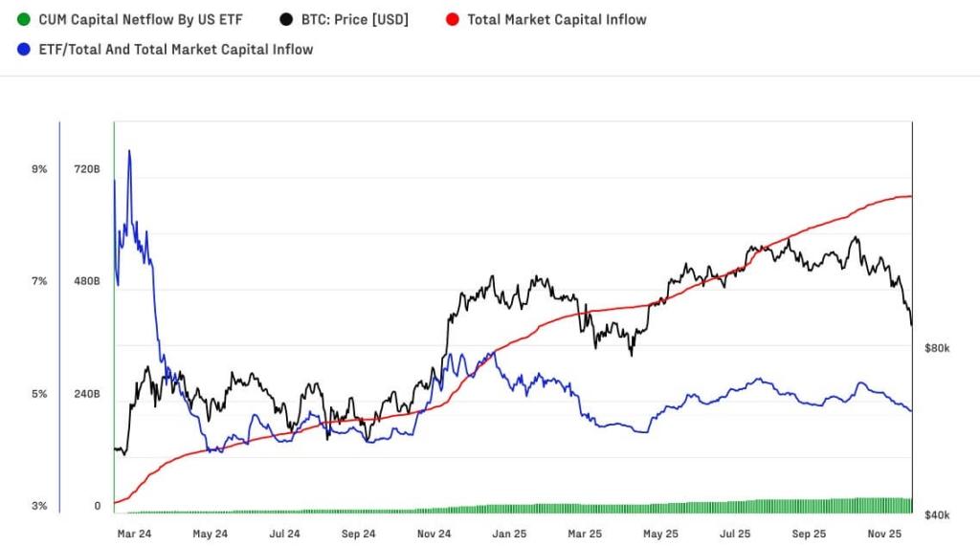Hide the 'Total Market Capital Inflow' legend label
The width and height of the screenshot is (980, 546).
(556, 19)
